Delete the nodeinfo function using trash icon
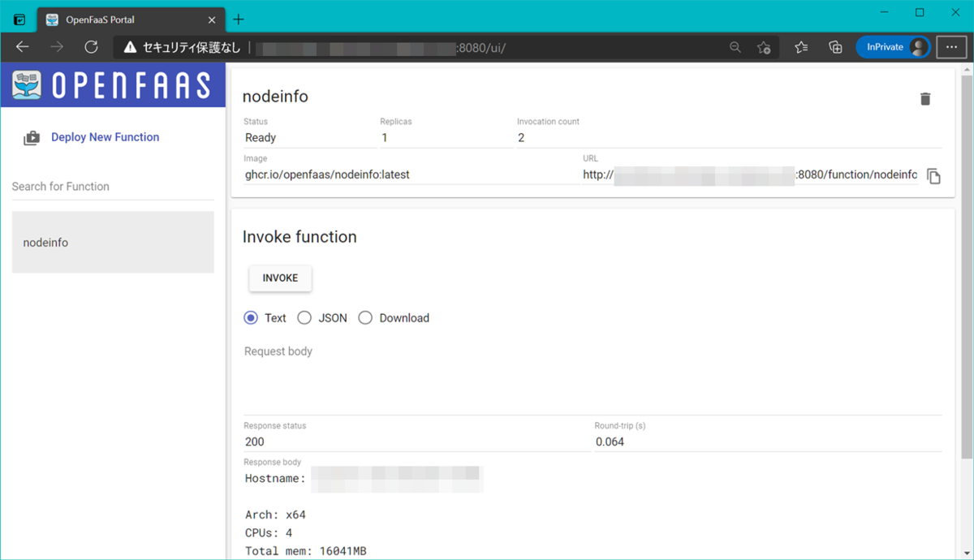Viewport: 974px width, 560px height. tap(924, 99)
